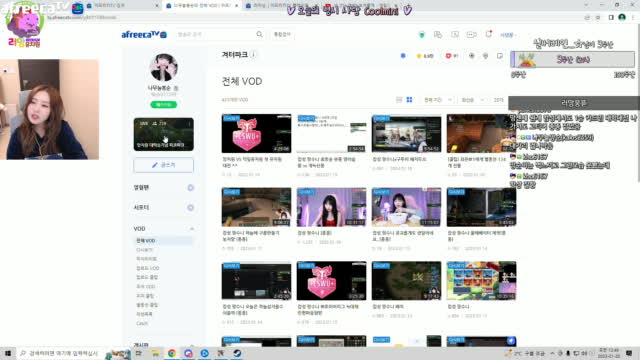Select the upload VOD sidebar item
The image size is (640, 360).
tap(147, 268)
